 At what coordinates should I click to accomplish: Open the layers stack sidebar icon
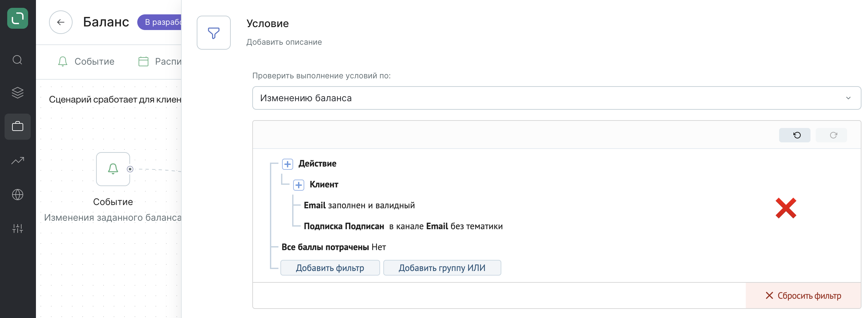pyautogui.click(x=18, y=92)
